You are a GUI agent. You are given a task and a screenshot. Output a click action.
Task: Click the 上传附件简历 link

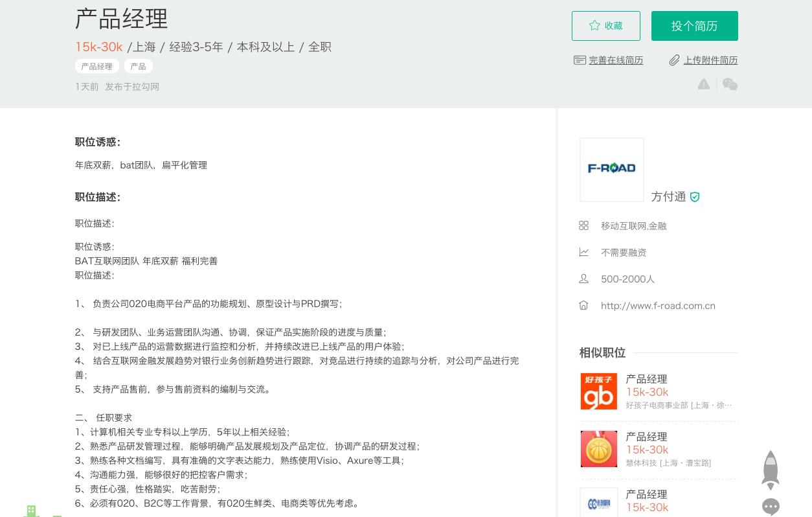[710, 60]
